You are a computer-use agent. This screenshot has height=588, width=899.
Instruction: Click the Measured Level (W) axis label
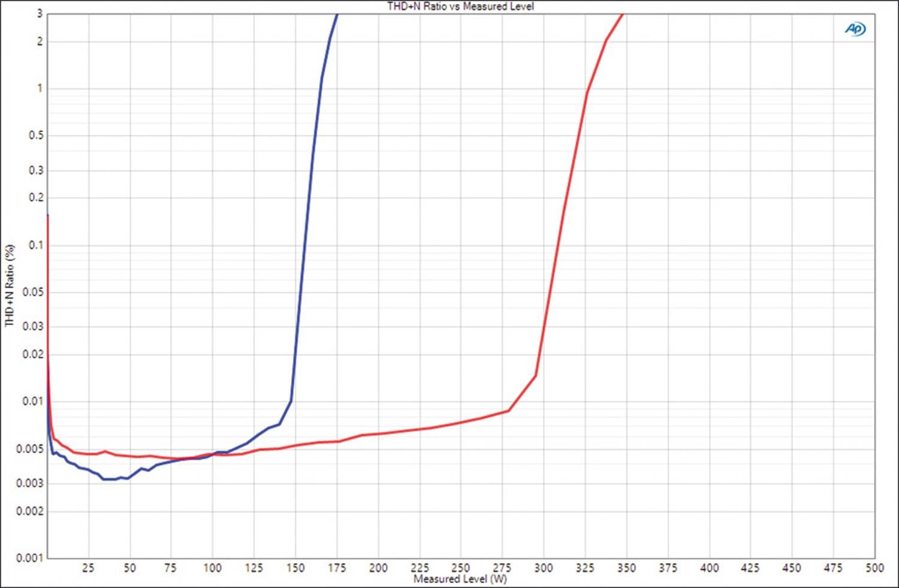tap(460, 579)
